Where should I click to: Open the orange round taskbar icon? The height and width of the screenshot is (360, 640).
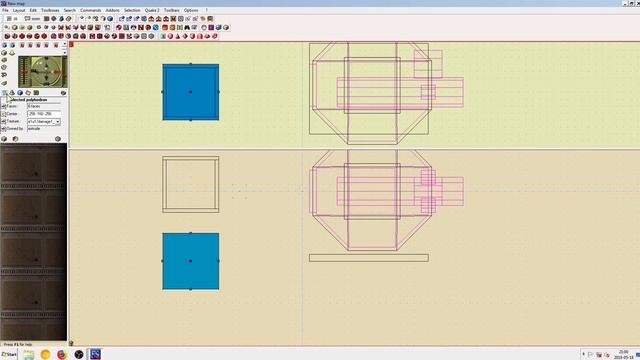[x=45, y=354]
